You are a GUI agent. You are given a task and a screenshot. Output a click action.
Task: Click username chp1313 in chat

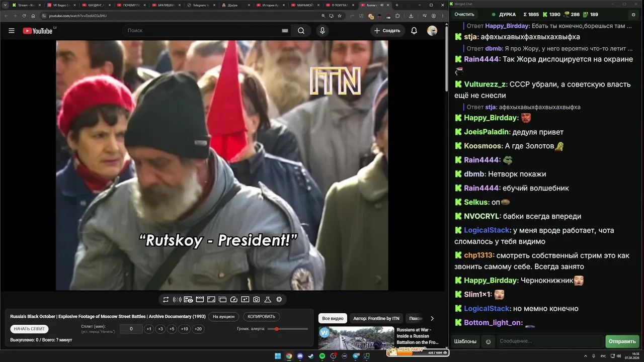479,255
